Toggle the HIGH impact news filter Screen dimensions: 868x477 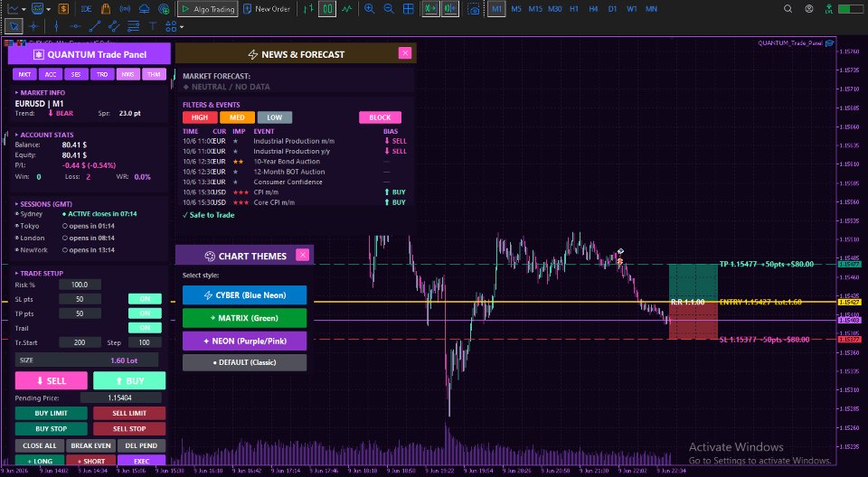point(199,117)
